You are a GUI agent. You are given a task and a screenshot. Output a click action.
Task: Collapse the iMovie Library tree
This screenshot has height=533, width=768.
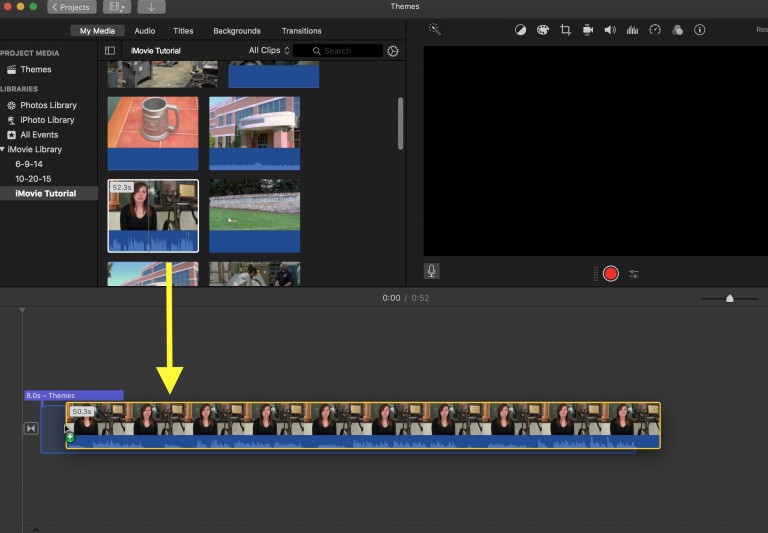(x=2, y=149)
